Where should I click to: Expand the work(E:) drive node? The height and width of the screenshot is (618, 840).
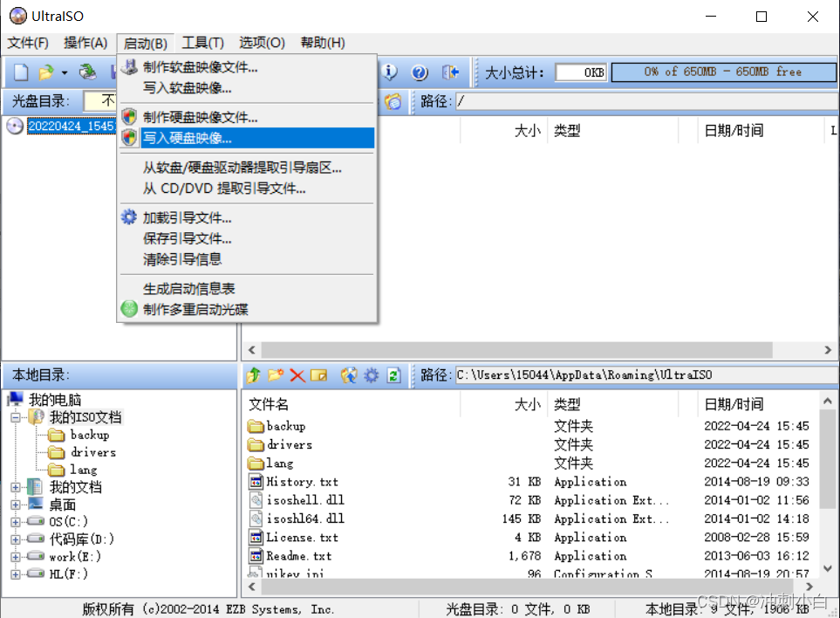point(16,557)
